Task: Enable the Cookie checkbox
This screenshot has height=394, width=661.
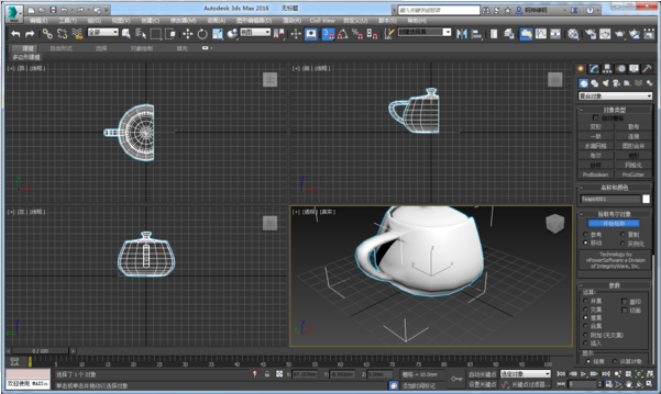Action: pyautogui.click(x=624, y=310)
